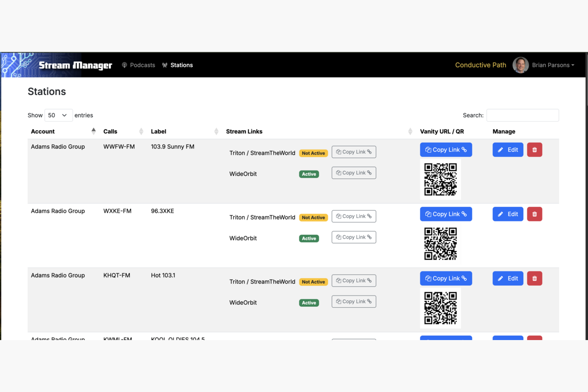The height and width of the screenshot is (392, 588).
Task: Remove KHQT-FM station using red trash button
Action: tap(535, 278)
